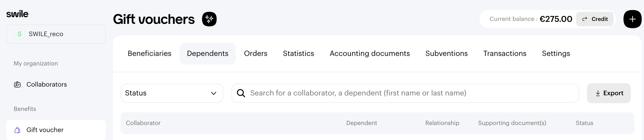Expand the Status dropdown chevron
This screenshot has width=644, height=140.
pos(213,93)
